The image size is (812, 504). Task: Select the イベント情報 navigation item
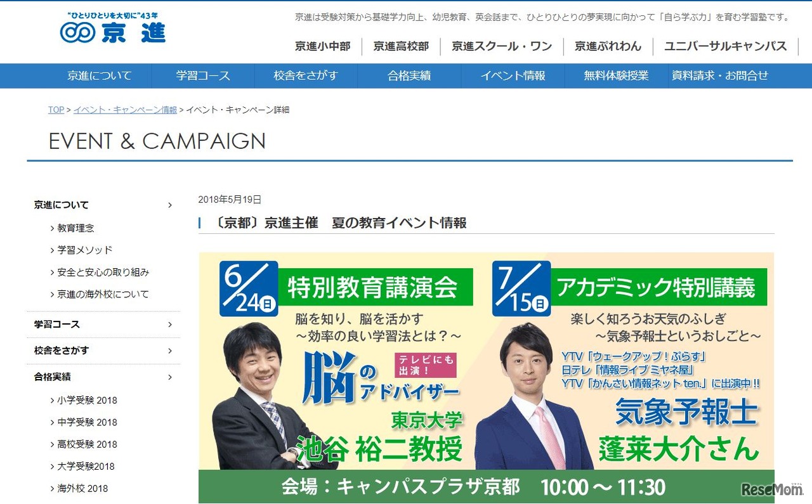click(513, 75)
